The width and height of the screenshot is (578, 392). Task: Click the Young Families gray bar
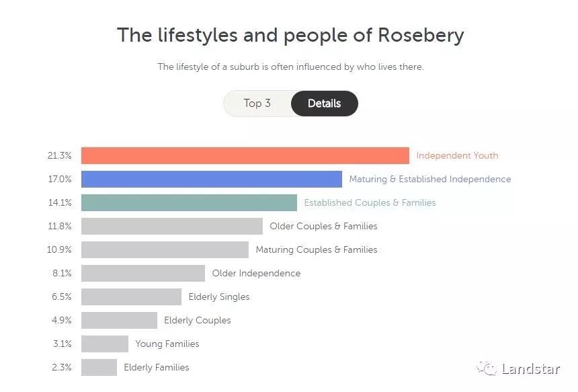click(104, 344)
